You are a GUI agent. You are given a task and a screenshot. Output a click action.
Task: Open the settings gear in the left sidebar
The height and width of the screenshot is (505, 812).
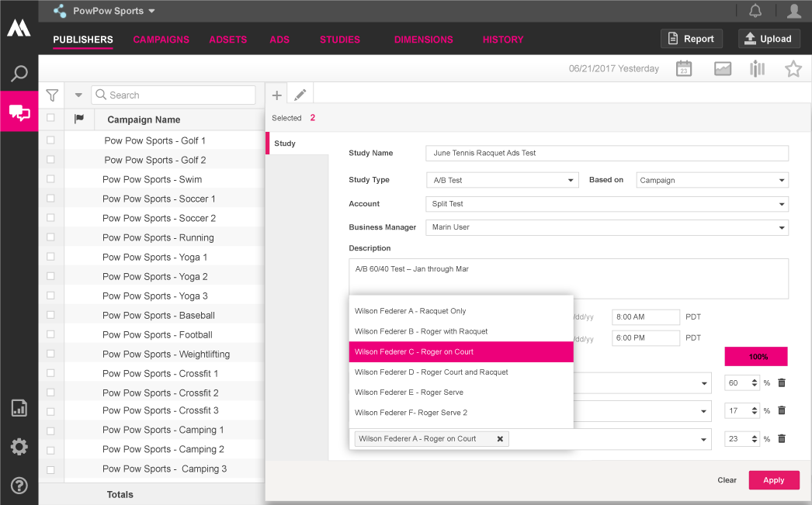19,446
